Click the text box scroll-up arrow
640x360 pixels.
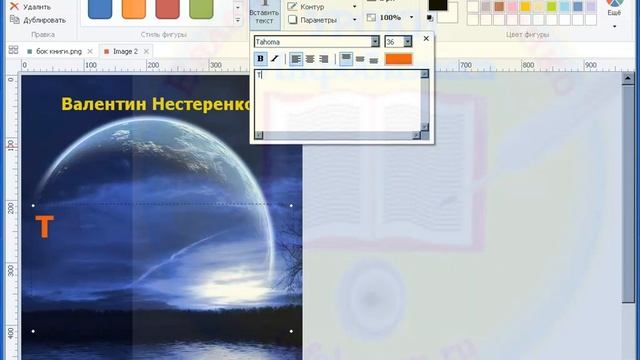(424, 74)
